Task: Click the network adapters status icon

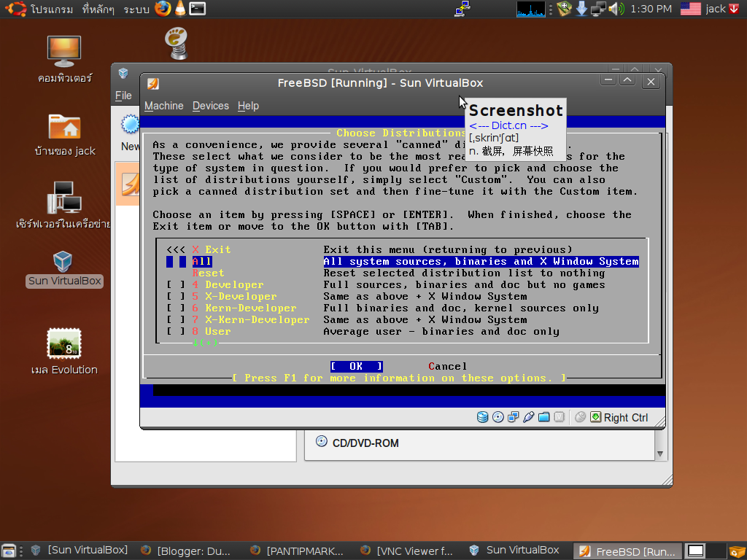Action: tap(513, 417)
